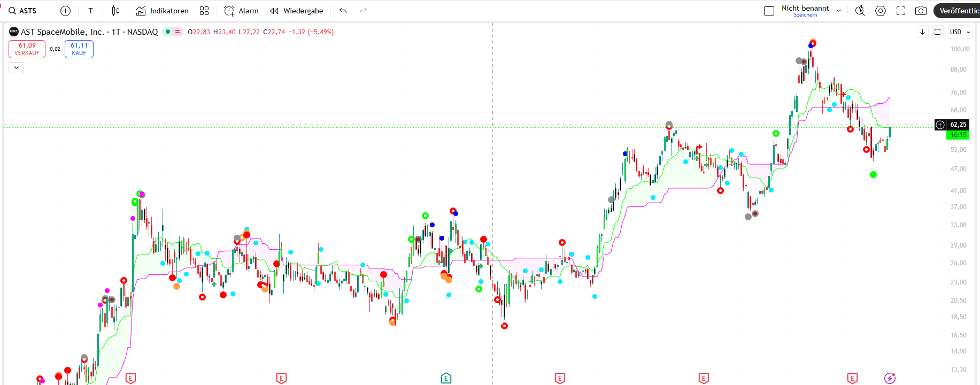This screenshot has width=980, height=385.
Task: Click the blue KAUF 61,11 button
Action: click(x=79, y=49)
